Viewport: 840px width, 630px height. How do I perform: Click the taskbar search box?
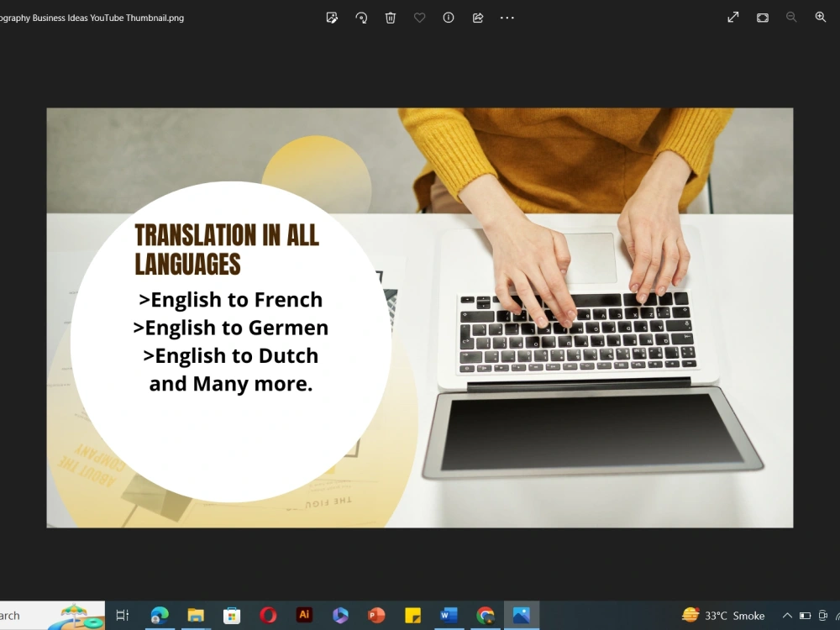tap(52, 616)
